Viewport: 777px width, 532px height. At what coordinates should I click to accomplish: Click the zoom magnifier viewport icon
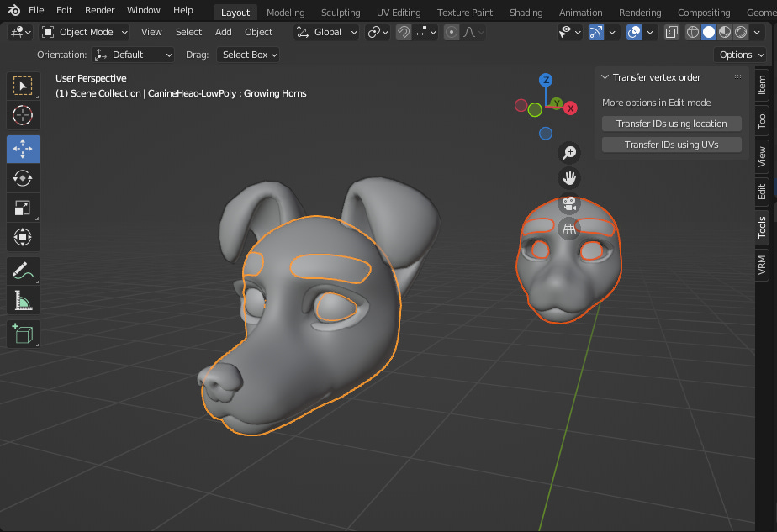click(569, 152)
